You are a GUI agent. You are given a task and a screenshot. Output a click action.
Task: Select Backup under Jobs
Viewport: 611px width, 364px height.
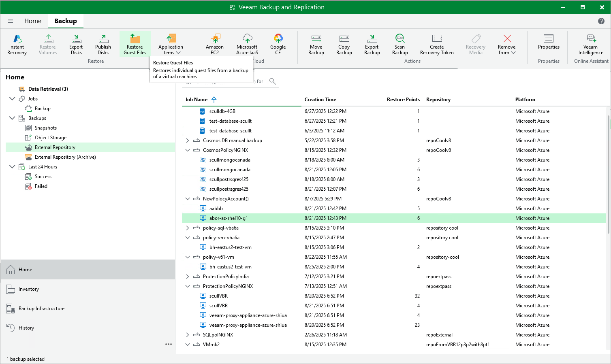coord(43,109)
